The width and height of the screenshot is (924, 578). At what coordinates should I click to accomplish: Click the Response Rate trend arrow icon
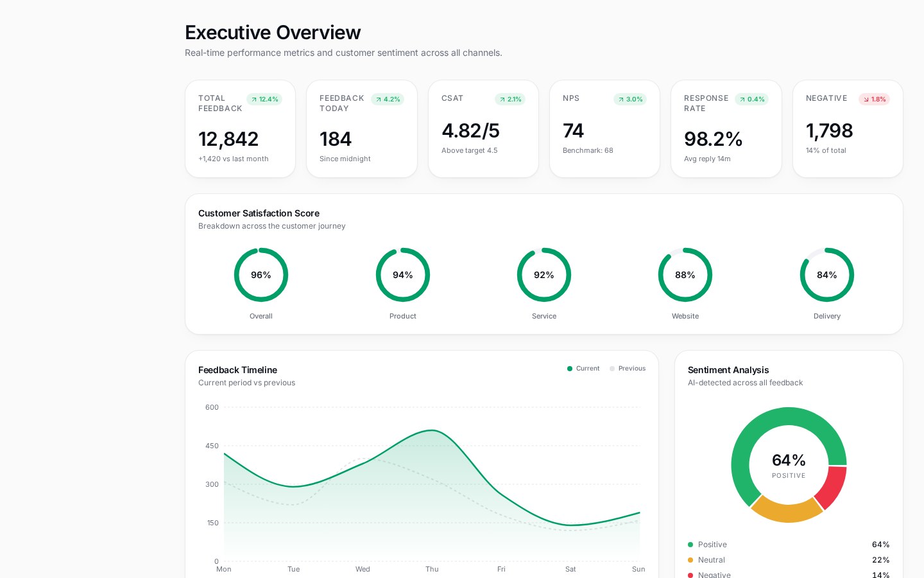[742, 100]
